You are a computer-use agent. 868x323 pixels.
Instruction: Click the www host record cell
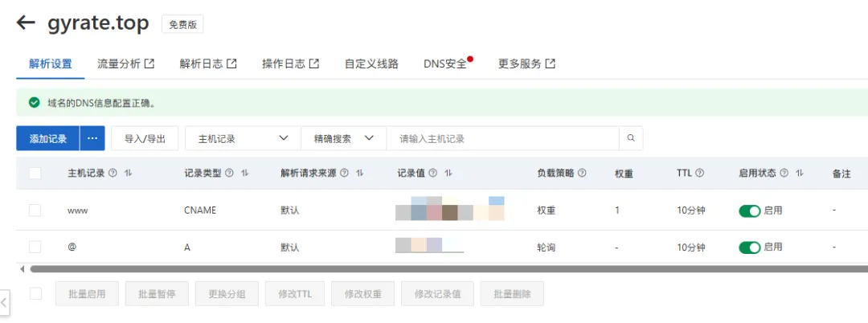pyautogui.click(x=77, y=211)
